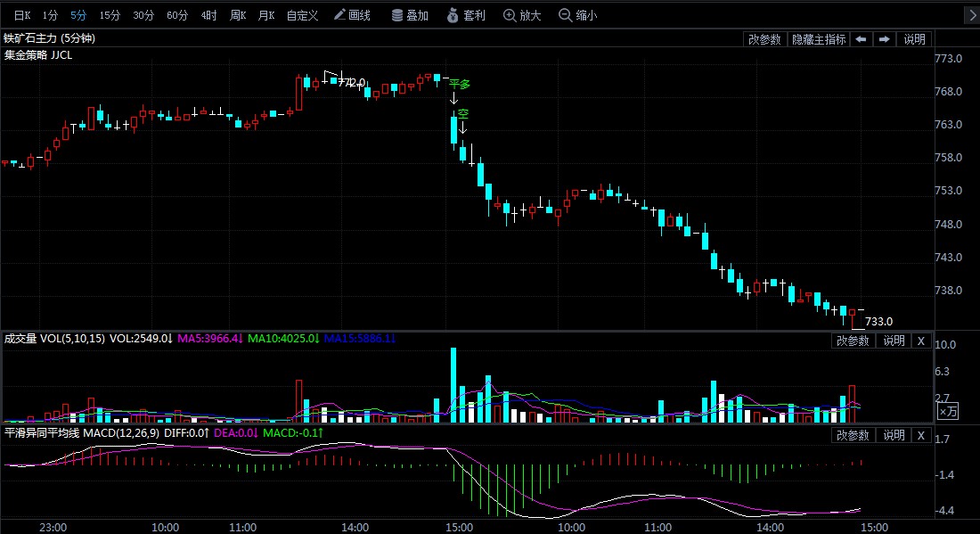The image size is (980, 534).
Task: Select the 5分 five-minute period
Action: (x=78, y=15)
